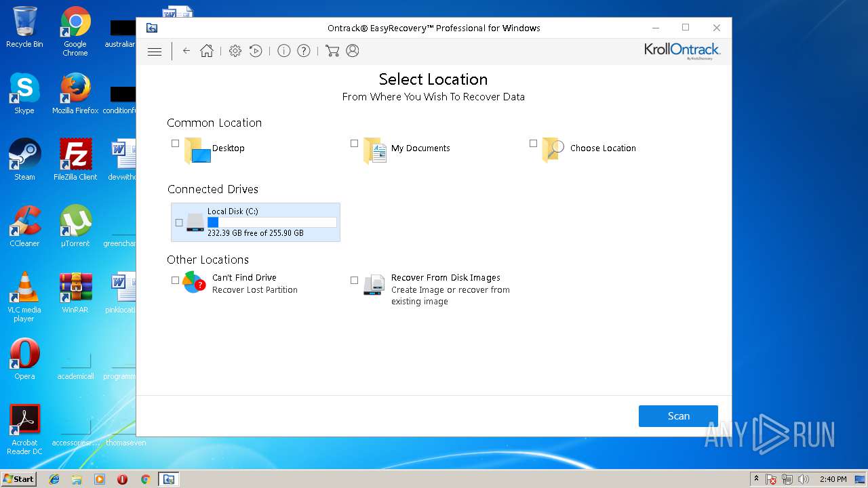Open the help question mark icon
This screenshot has height=488, width=868.
point(304,51)
